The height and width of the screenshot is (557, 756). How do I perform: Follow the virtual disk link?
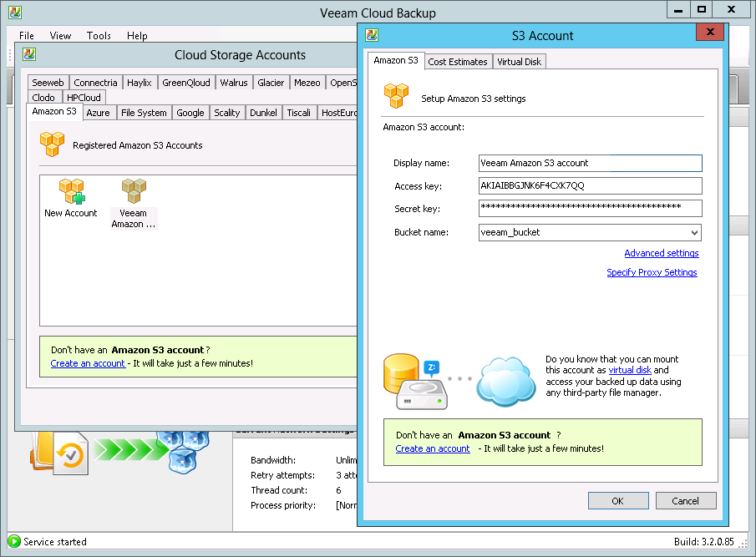(630, 370)
